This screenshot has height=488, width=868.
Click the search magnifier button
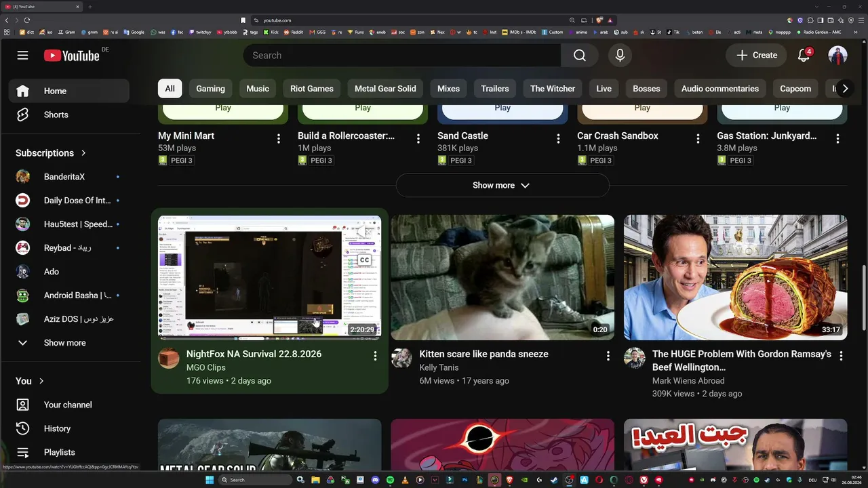click(x=580, y=56)
